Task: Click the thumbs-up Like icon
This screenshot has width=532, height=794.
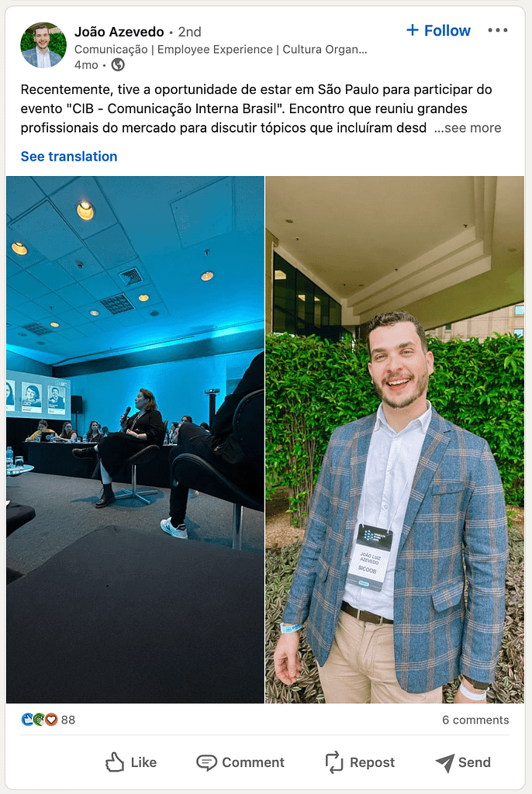Action: point(115,762)
